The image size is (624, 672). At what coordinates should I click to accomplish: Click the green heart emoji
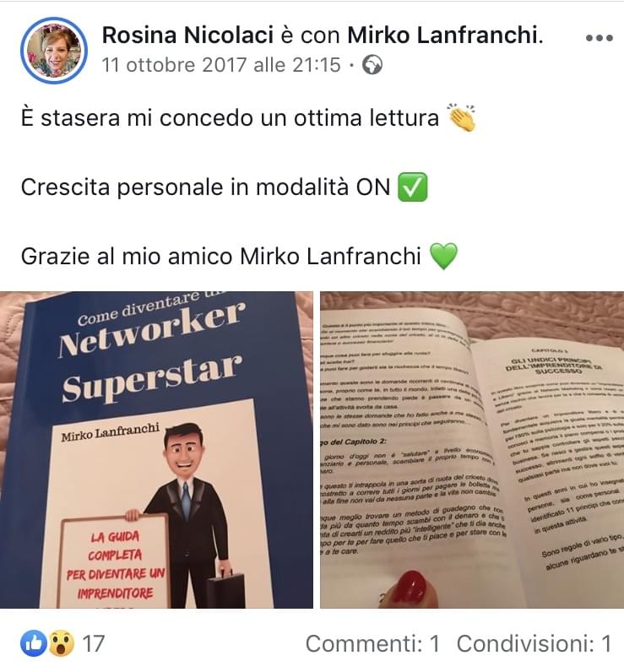[443, 257]
